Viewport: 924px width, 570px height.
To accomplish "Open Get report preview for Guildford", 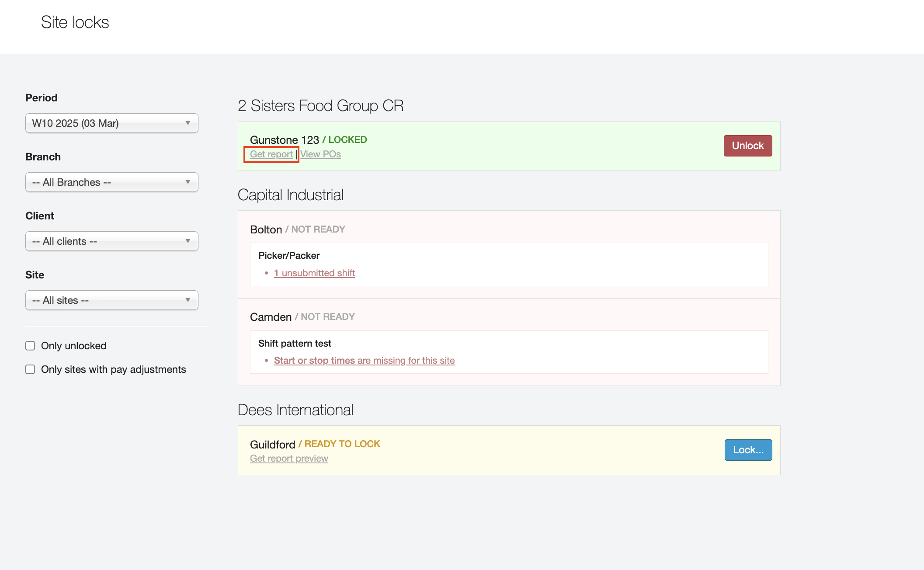I will point(289,459).
